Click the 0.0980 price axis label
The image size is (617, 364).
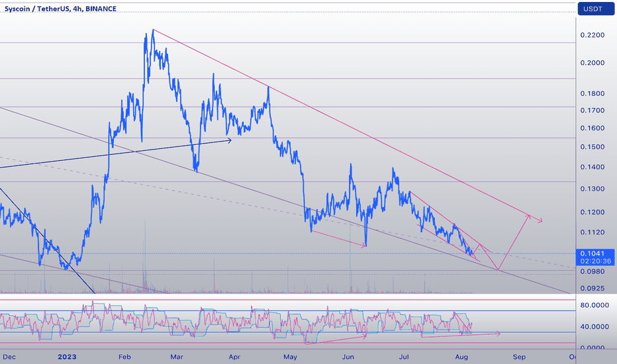click(593, 271)
